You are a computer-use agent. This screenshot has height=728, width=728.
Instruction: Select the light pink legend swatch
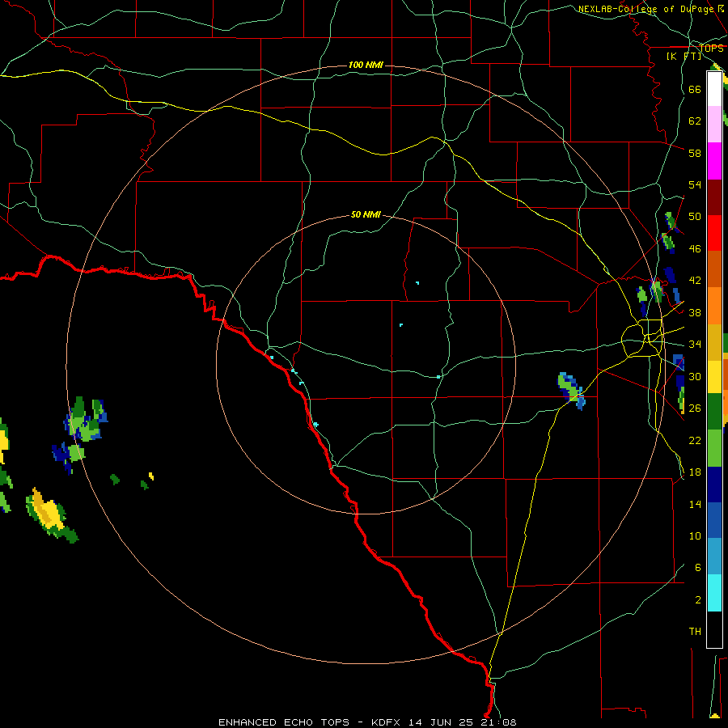point(714,125)
